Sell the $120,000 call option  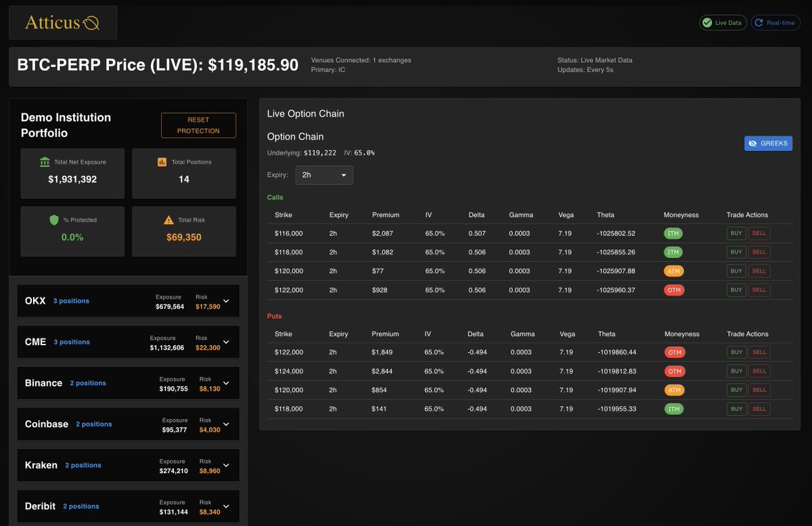pyautogui.click(x=759, y=271)
